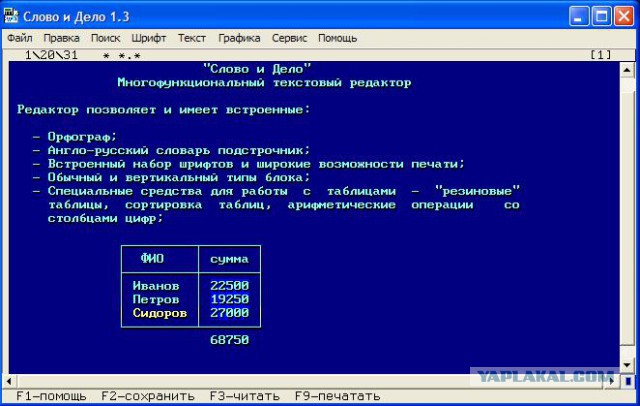This screenshot has width=640, height=406.
Task: Click the line Редактор позволяет и имеет встроенные
Action: (164, 110)
